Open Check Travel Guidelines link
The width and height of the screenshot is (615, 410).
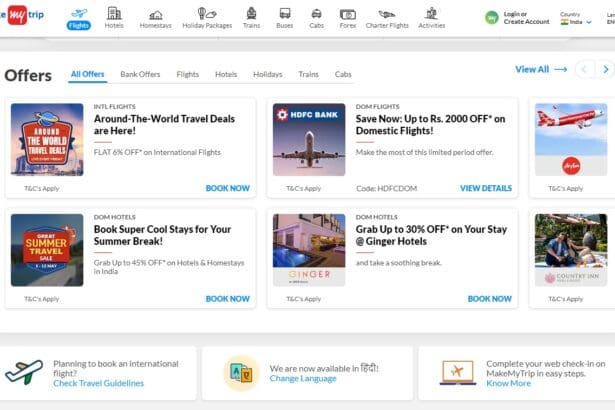point(98,383)
